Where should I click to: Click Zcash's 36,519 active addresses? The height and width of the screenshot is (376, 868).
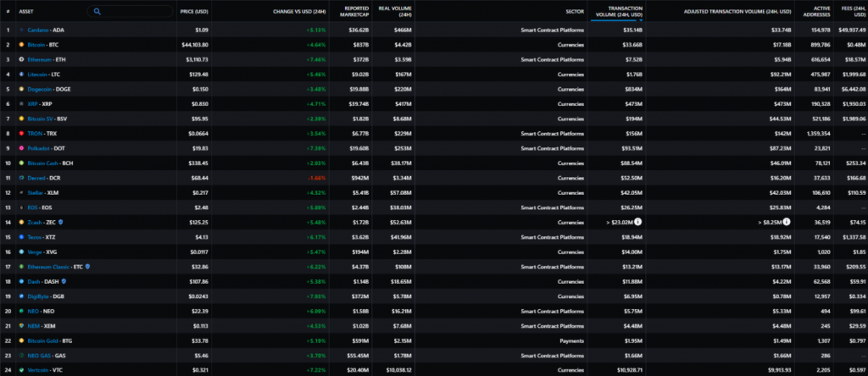[821, 222]
